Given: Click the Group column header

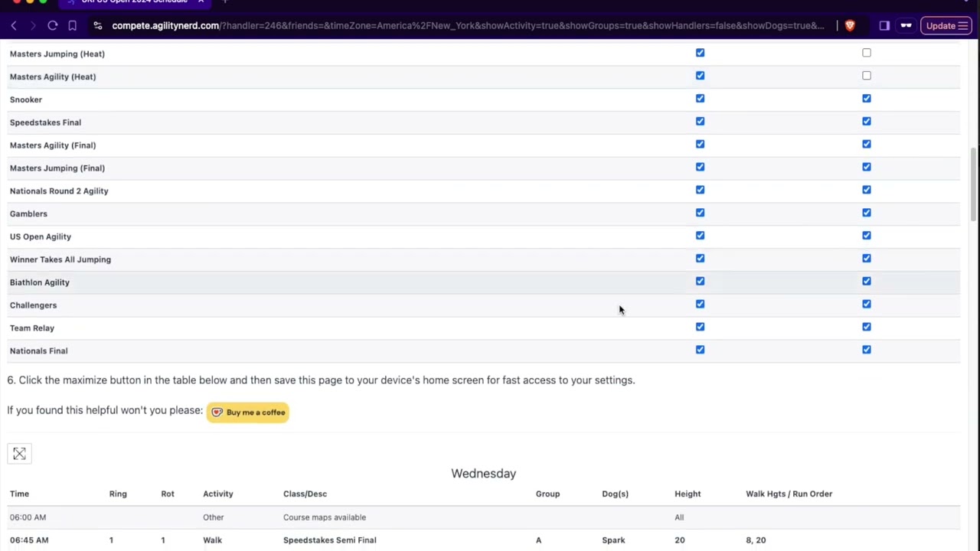Looking at the screenshot, I should [x=547, y=494].
